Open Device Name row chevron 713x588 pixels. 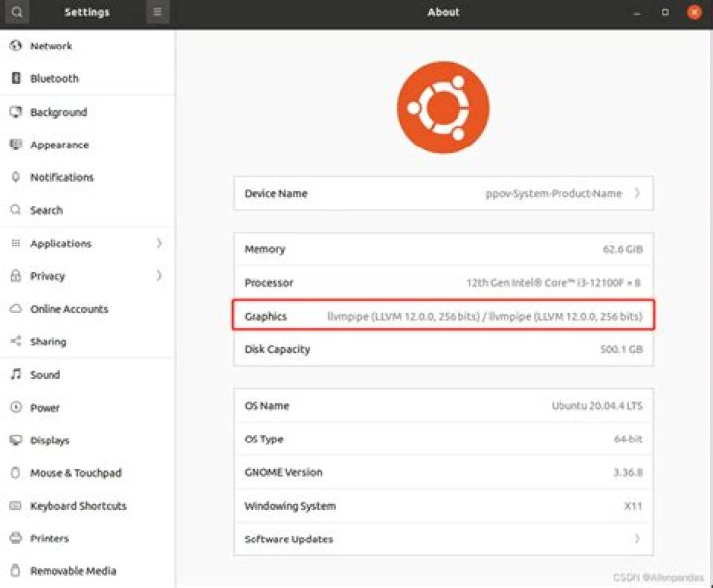pyautogui.click(x=637, y=193)
